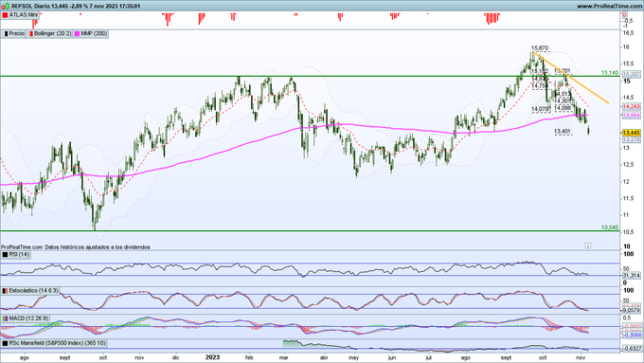
Task: Click the 11,5 price scale label
Action: (x=628, y=198)
